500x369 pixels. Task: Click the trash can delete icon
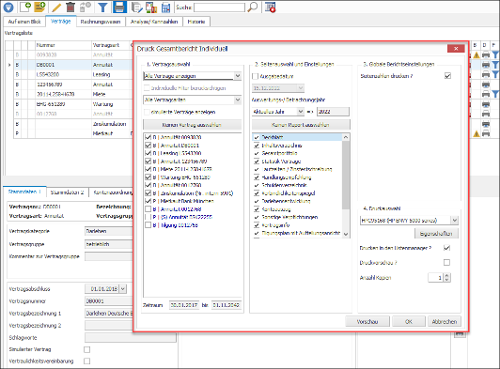pos(71,7)
